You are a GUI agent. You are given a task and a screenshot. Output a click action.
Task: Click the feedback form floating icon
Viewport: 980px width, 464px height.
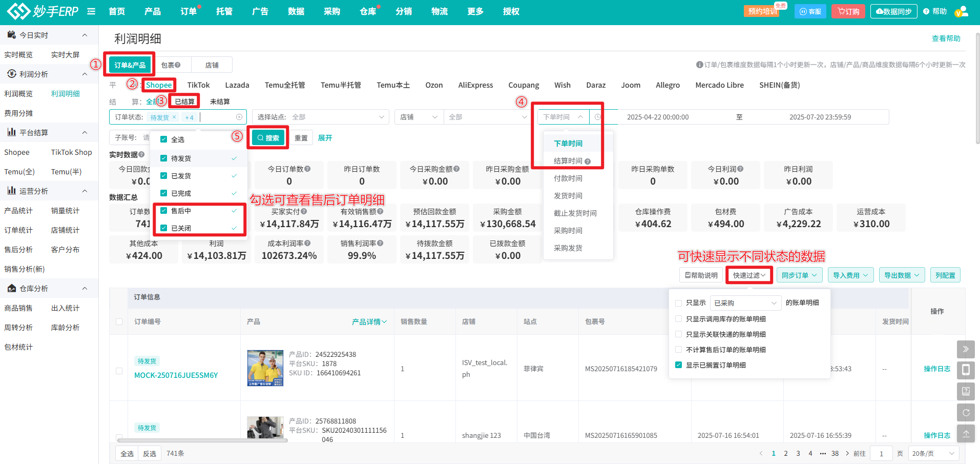tap(966, 391)
